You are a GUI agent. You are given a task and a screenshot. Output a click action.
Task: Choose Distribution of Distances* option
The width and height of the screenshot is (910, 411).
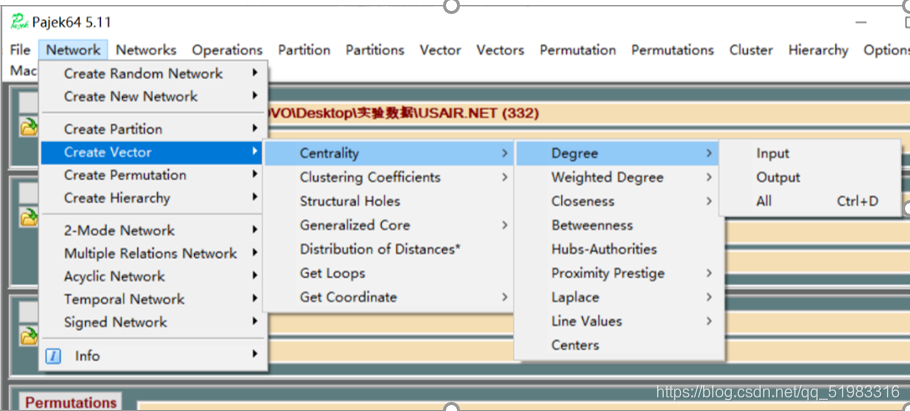coord(389,249)
